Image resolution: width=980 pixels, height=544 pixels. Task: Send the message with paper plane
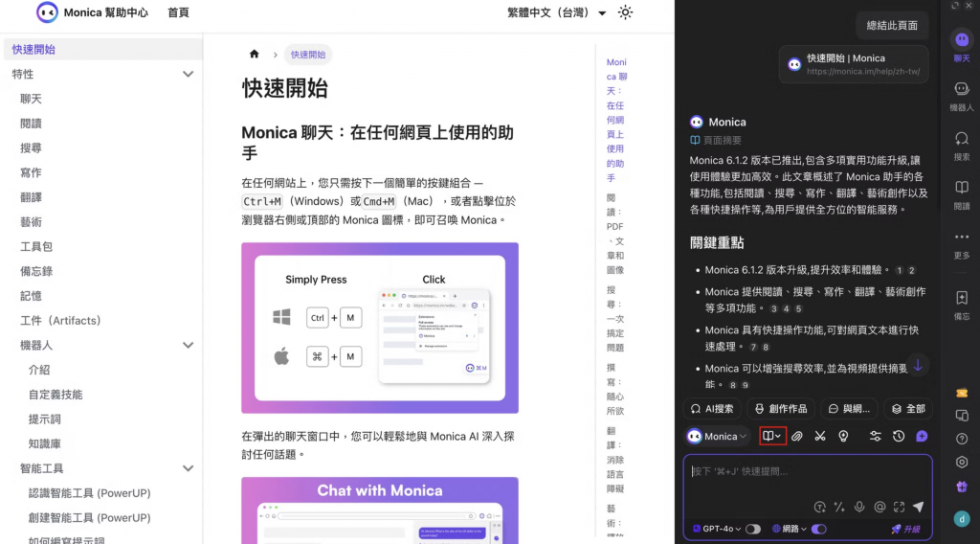tap(919, 507)
